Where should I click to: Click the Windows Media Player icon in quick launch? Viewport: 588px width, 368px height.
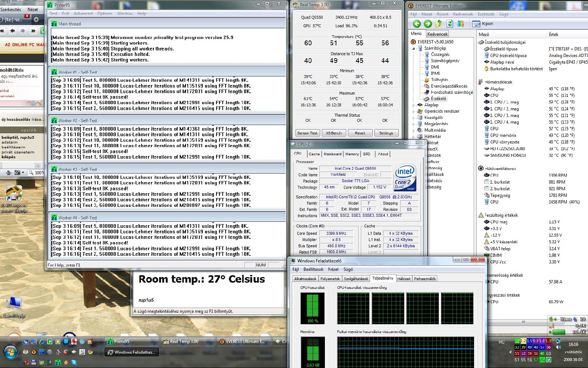(x=58, y=342)
